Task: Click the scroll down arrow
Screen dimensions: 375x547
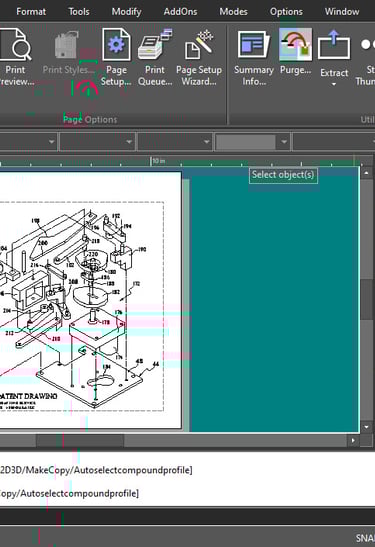Action: [x=366, y=427]
